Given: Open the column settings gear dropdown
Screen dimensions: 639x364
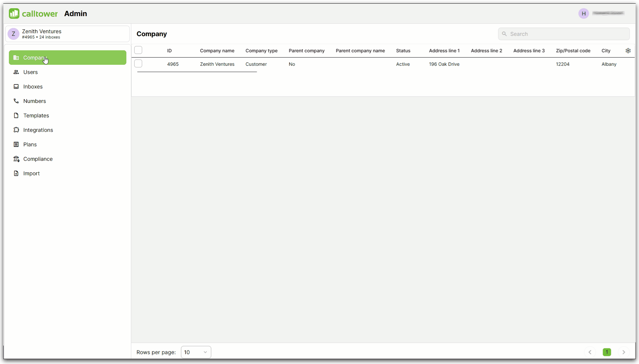Looking at the screenshot, I should 628,50.
